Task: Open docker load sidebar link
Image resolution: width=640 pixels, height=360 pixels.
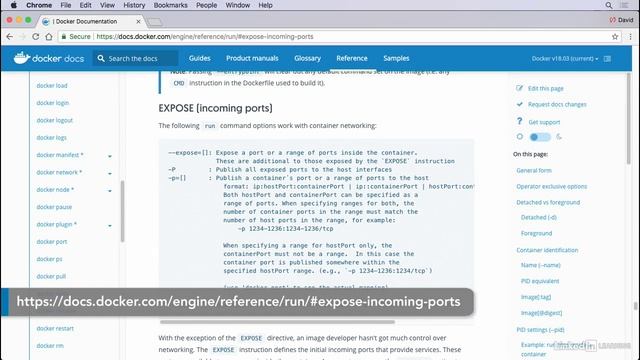Action: click(x=52, y=86)
